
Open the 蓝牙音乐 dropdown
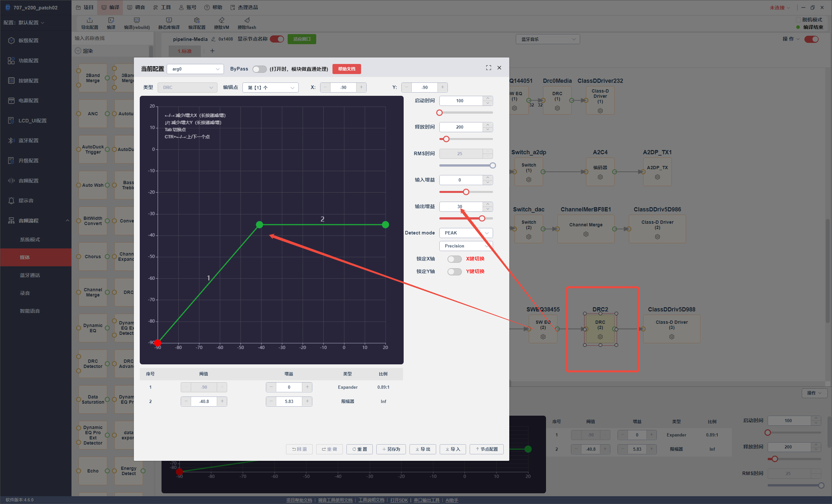click(x=548, y=39)
